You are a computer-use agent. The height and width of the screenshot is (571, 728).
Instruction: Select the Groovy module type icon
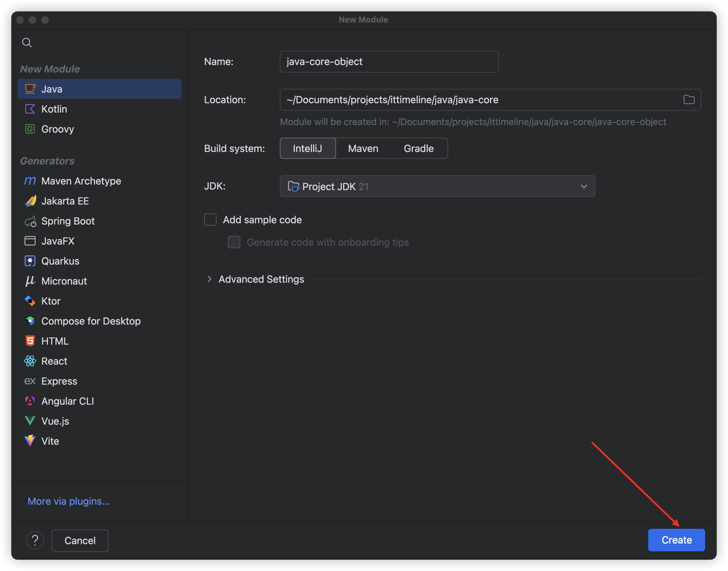(30, 129)
